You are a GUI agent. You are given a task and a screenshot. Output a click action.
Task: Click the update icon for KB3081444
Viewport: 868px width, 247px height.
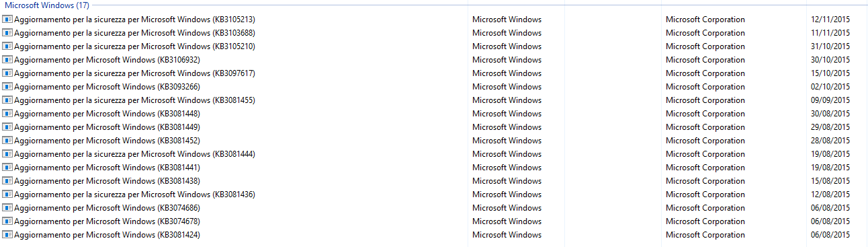[7, 154]
